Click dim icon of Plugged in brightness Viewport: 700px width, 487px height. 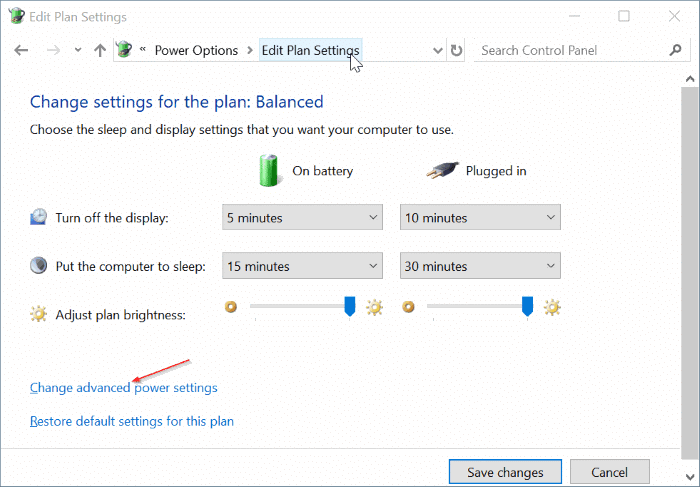[408, 307]
